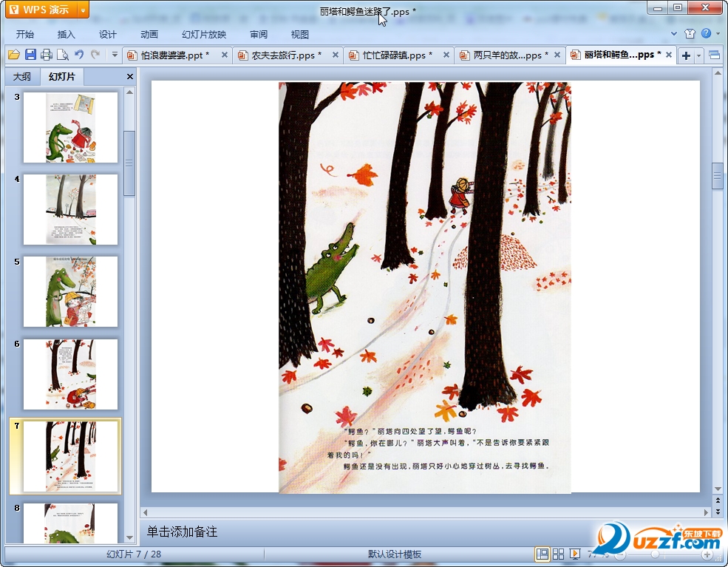Viewport: 728px width, 567px height.
Task: Click the window arrangement icon beside tabs
Action: pos(715,55)
